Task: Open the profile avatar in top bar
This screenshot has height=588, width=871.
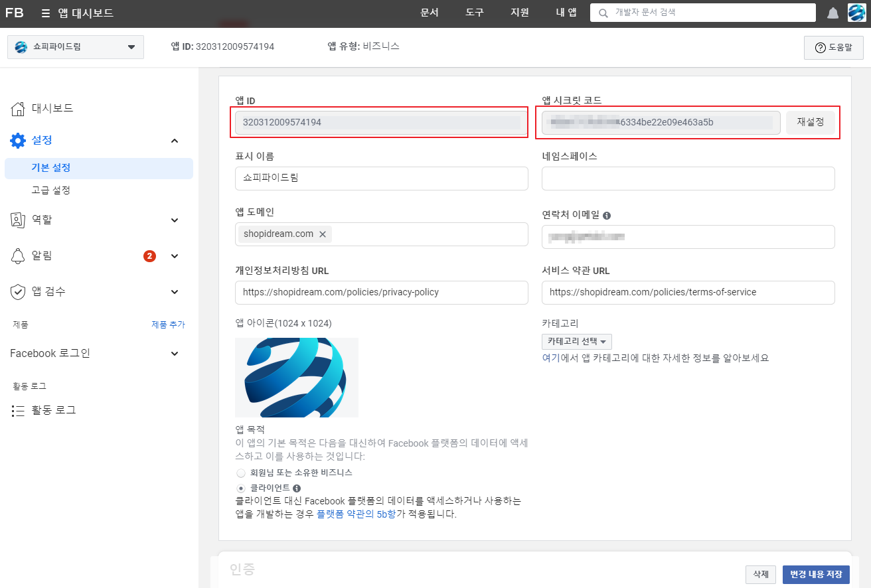Action: coord(856,13)
